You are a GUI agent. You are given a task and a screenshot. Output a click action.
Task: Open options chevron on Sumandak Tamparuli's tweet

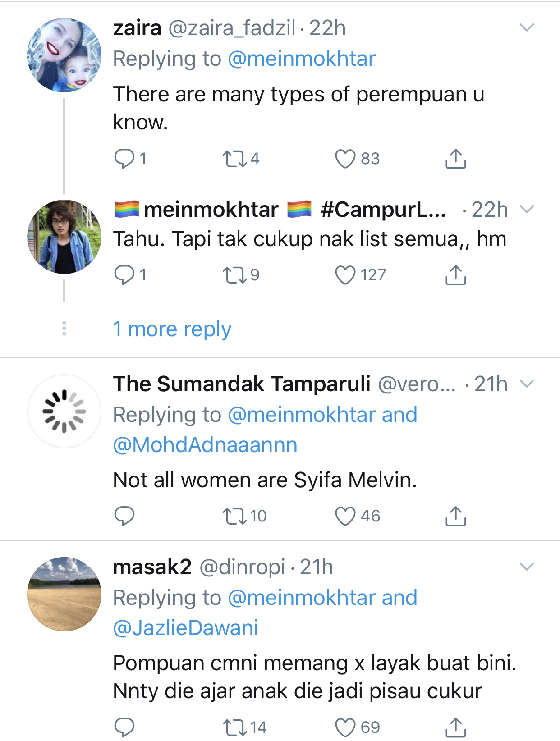point(527,384)
